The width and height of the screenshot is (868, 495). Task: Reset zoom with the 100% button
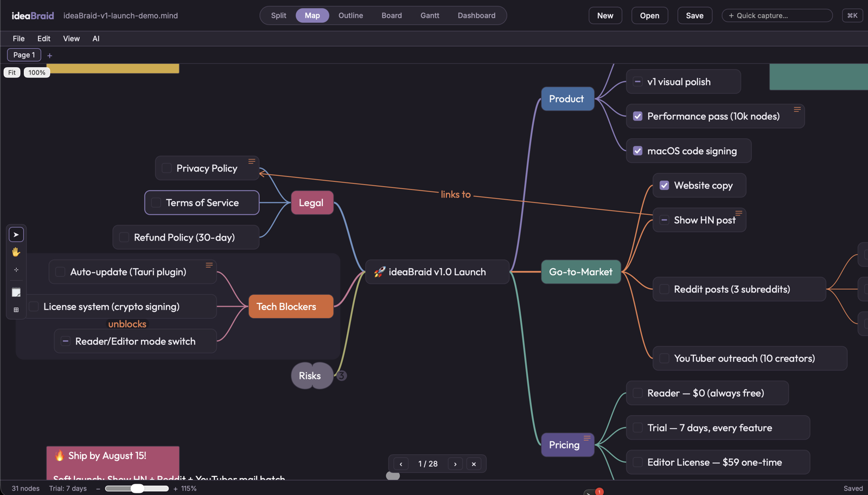point(37,72)
